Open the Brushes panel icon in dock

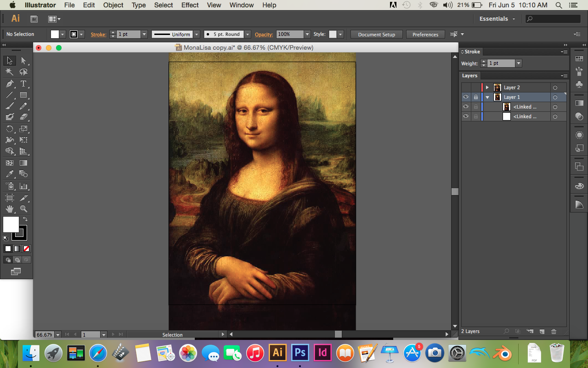coord(579,71)
